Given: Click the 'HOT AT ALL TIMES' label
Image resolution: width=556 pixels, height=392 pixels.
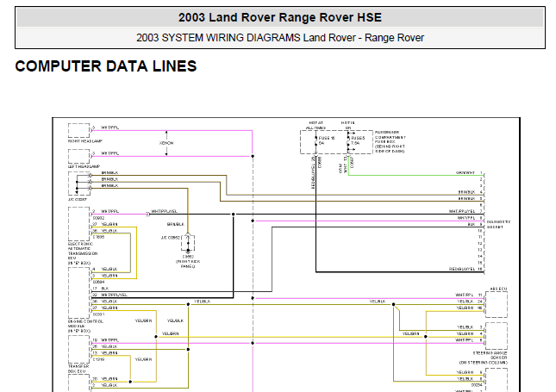Looking at the screenshot, I should 315,126.
